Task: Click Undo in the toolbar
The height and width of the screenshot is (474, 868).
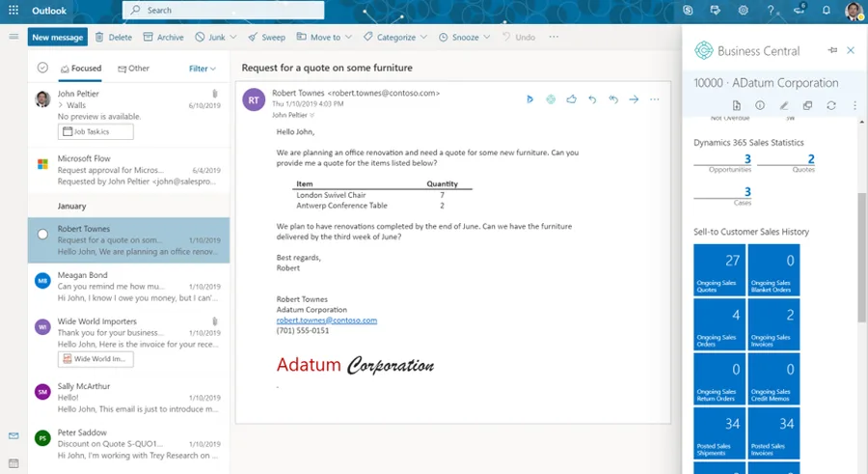Action: point(519,37)
